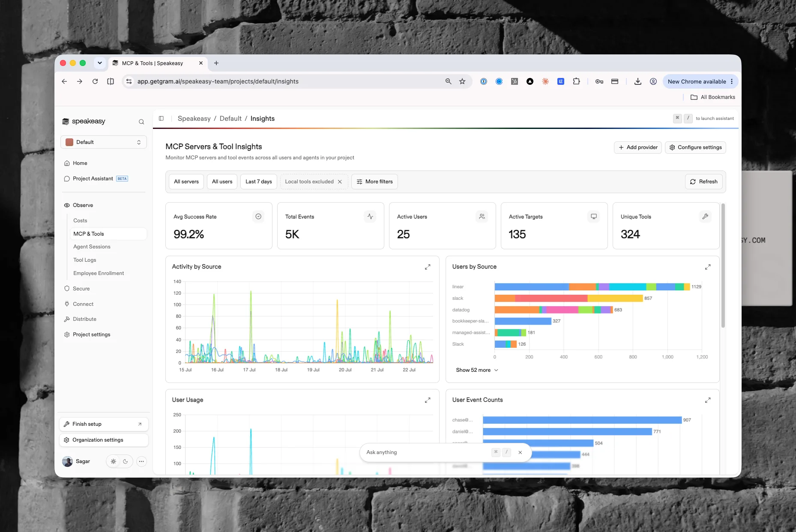Screen dimensions: 796x532
Task: Reload the page with the refresh icon
Action: pos(95,81)
